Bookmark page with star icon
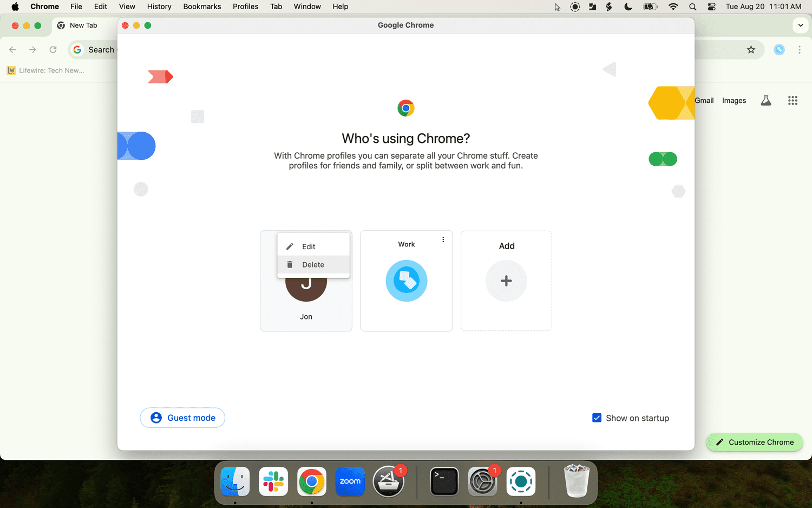The width and height of the screenshot is (812, 508). [x=751, y=50]
